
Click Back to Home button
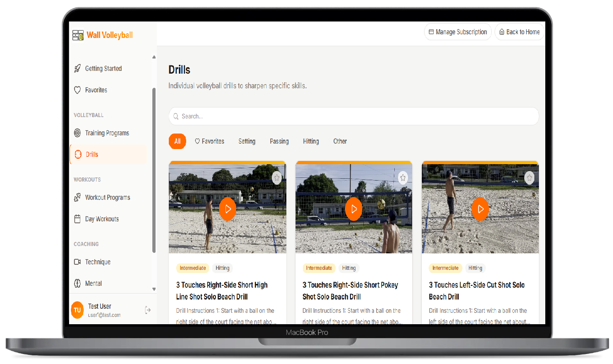pos(519,32)
